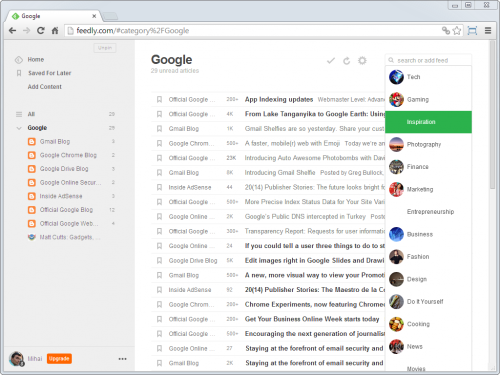Open 'Encouraging the next generation of journalists'
The image size is (500, 375).
pyautogui.click(x=315, y=334)
